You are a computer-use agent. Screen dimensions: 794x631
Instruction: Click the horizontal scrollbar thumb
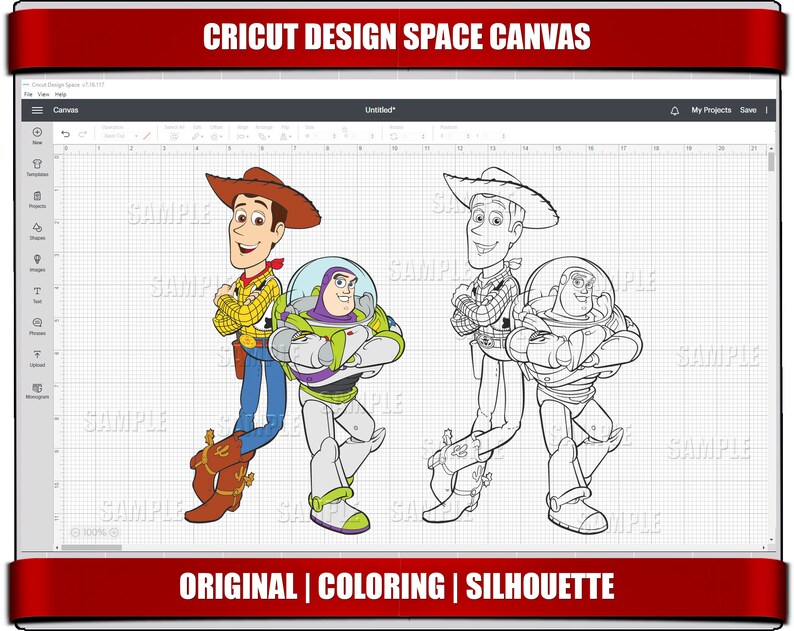coord(92,547)
